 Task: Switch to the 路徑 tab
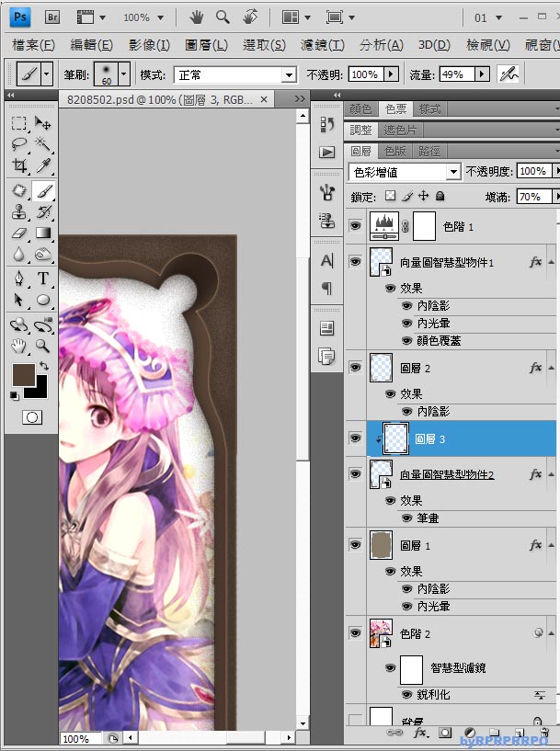[x=429, y=152]
